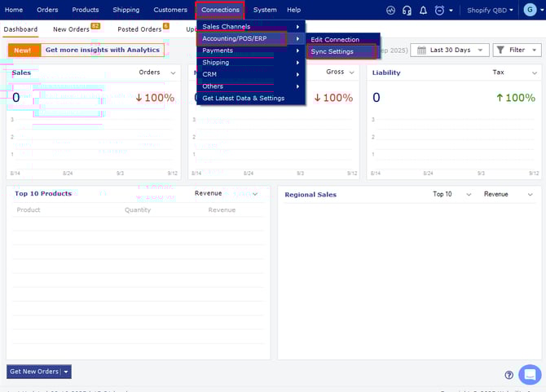Open the Last 30 Days date range dropdown
Image resolution: width=546 pixels, height=392 pixels.
(x=449, y=50)
